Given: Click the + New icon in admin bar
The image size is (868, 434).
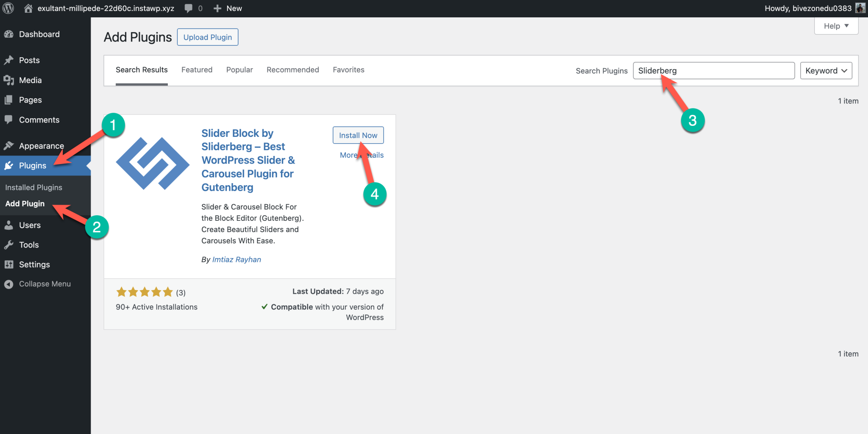Looking at the screenshot, I should click(217, 8).
